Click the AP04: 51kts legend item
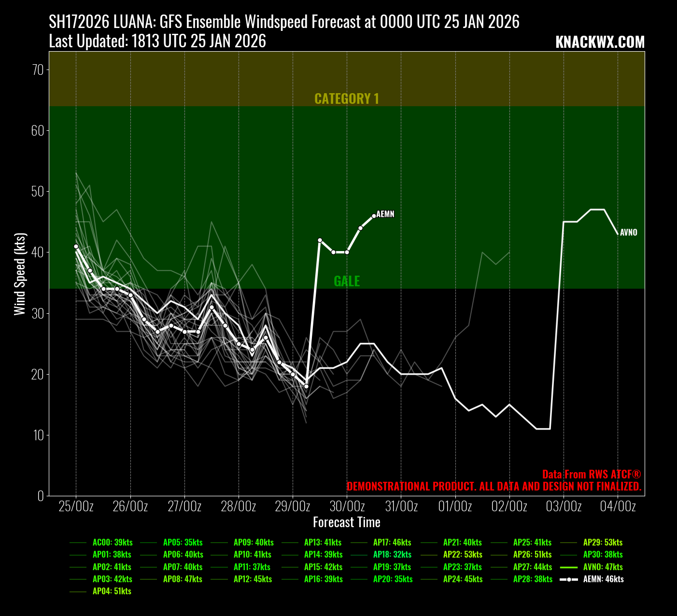The image size is (677, 616). click(112, 591)
